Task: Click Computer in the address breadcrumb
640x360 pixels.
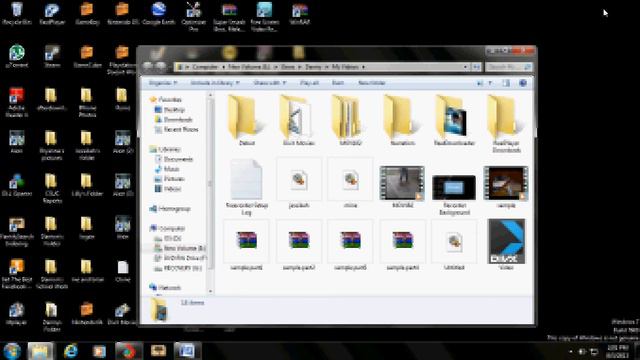Action: point(205,67)
